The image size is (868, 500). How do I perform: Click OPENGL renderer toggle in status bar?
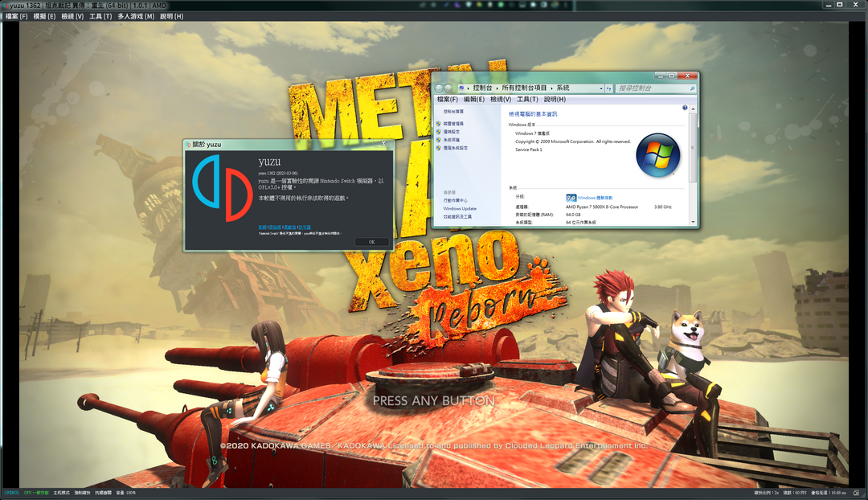[x=11, y=493]
